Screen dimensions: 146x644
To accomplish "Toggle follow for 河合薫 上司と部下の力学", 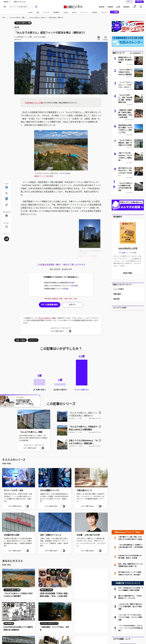I will 100,551.
